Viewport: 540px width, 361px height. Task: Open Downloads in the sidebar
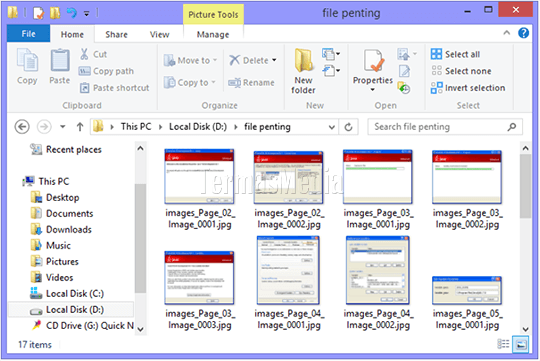(x=61, y=229)
